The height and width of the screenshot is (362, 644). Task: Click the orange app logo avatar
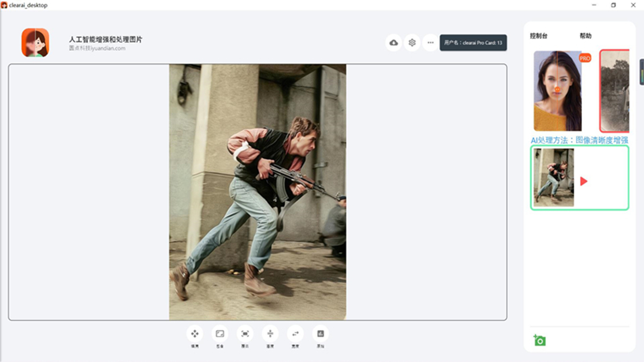click(x=35, y=43)
